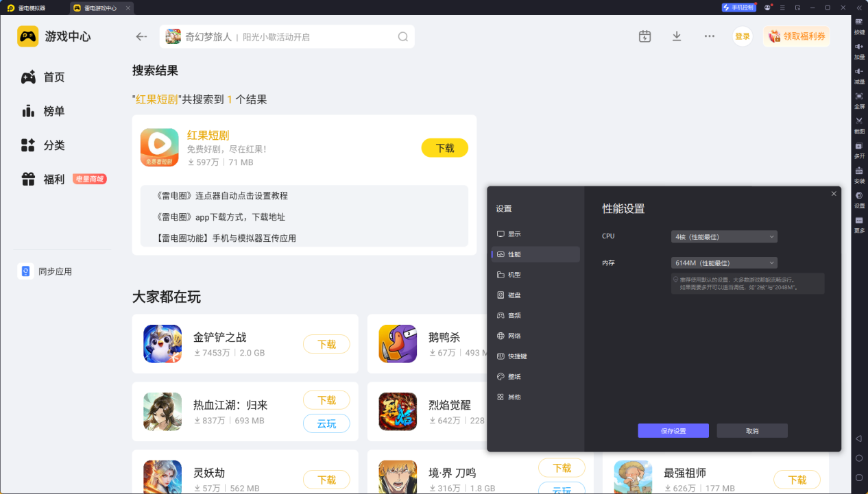Download 最强祖师
Image resolution: width=868 pixels, height=494 pixels.
pos(797,480)
